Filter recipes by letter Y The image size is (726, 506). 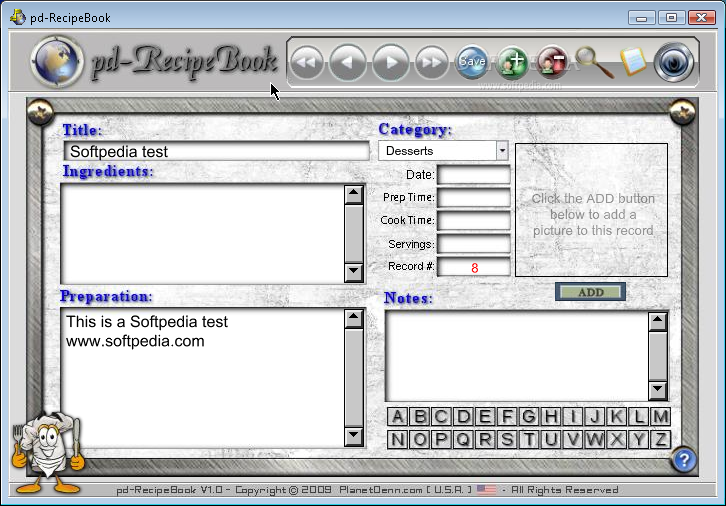[638, 439]
